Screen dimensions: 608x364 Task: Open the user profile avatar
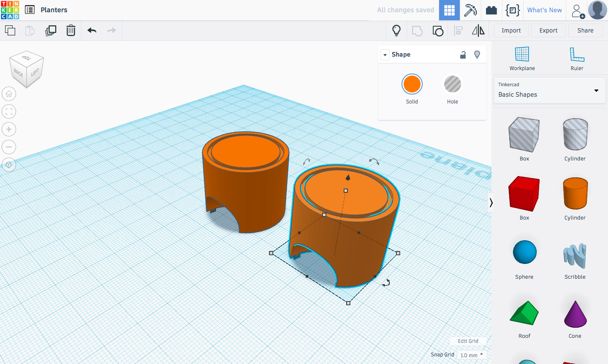pyautogui.click(x=597, y=10)
